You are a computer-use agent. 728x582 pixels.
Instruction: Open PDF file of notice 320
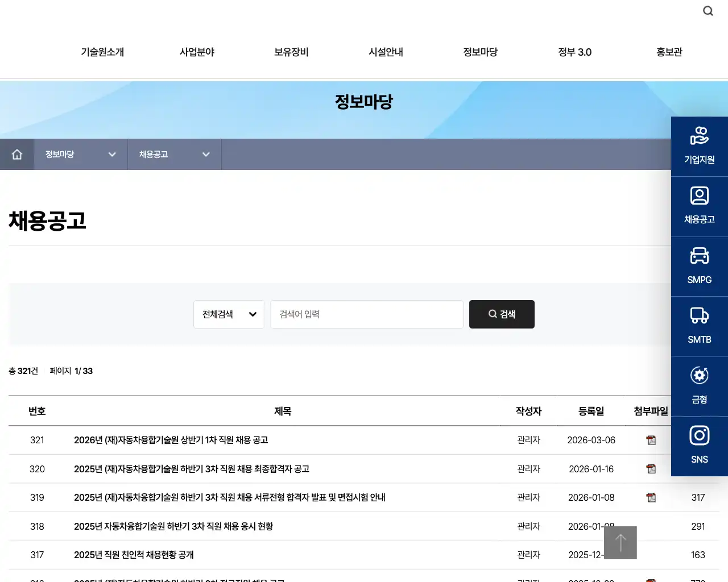(650, 468)
